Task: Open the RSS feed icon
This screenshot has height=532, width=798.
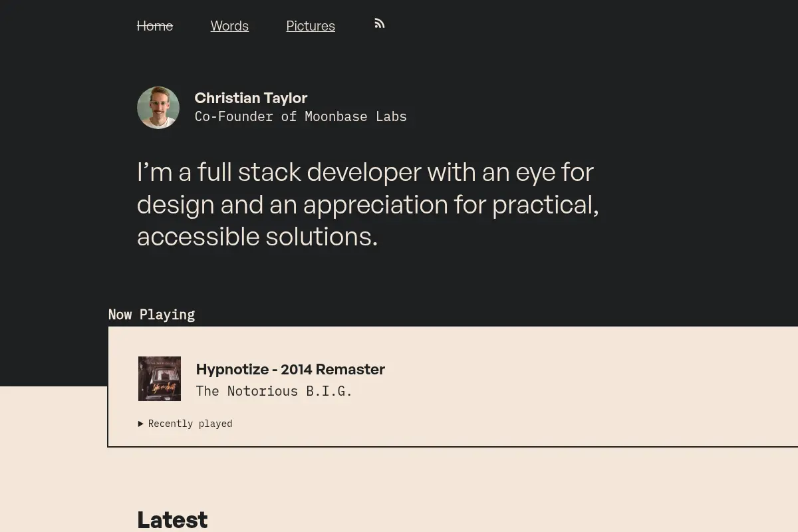Action: 380,23
